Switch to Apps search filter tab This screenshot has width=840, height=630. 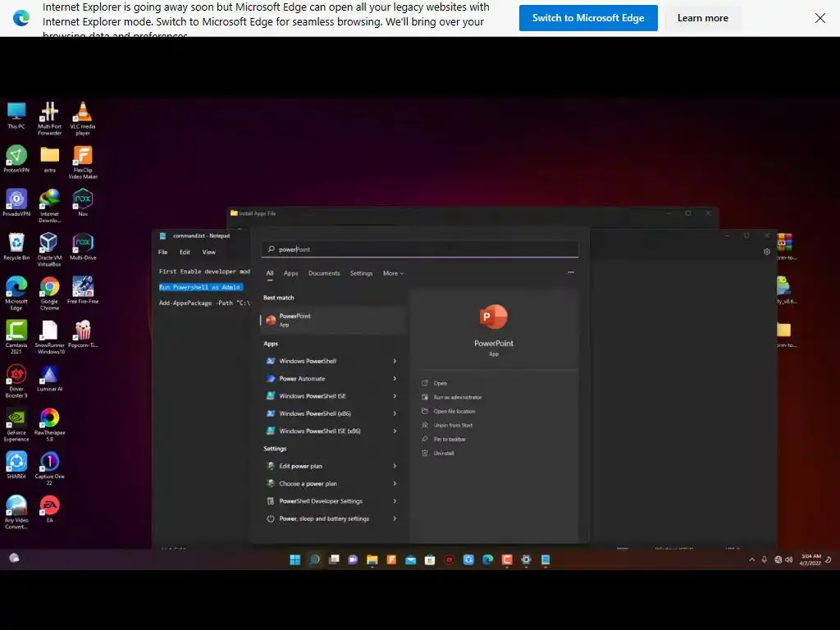(x=291, y=273)
